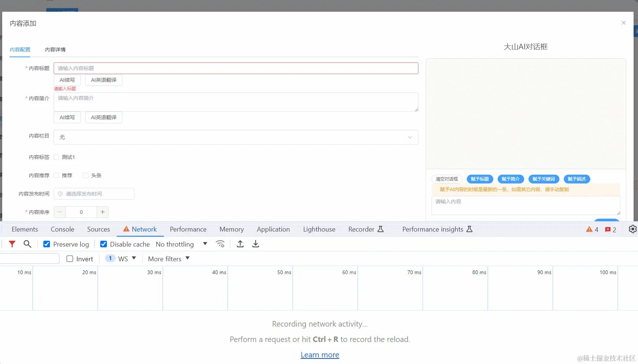
Task: Open the Memory DevTools tab
Action: click(232, 229)
